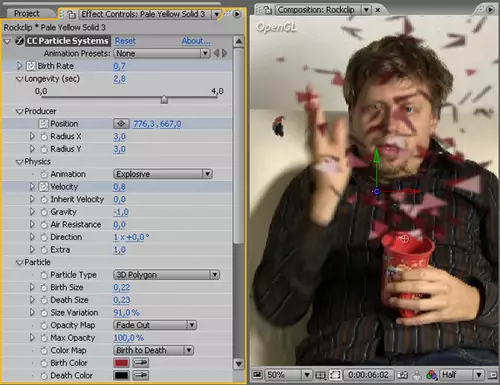Click the Effect Controls panel lock icon
Screen dimensions: 500x385
coord(71,14)
